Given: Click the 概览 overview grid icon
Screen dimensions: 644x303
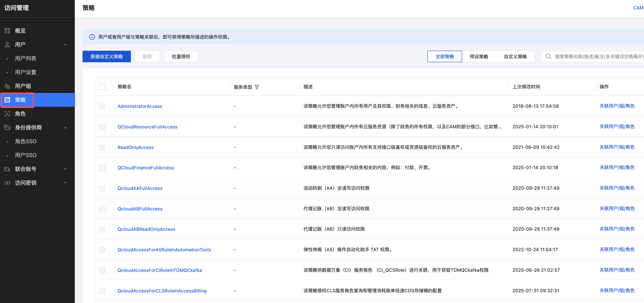Looking at the screenshot, I should point(7,31).
